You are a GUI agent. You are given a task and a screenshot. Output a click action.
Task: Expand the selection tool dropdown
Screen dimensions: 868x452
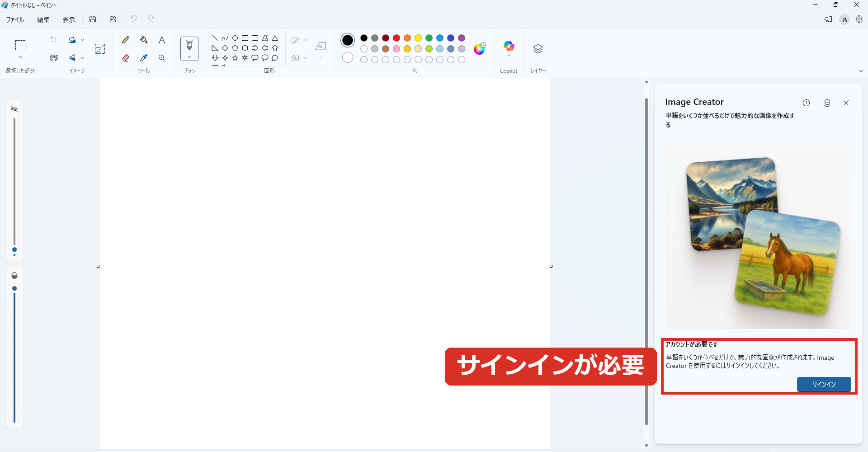click(20, 57)
